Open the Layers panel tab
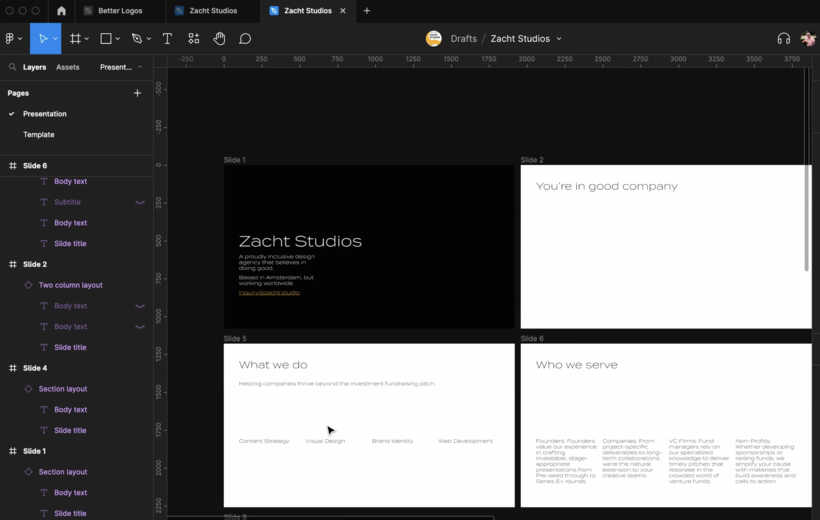Image resolution: width=820 pixels, height=520 pixels. pyautogui.click(x=35, y=67)
